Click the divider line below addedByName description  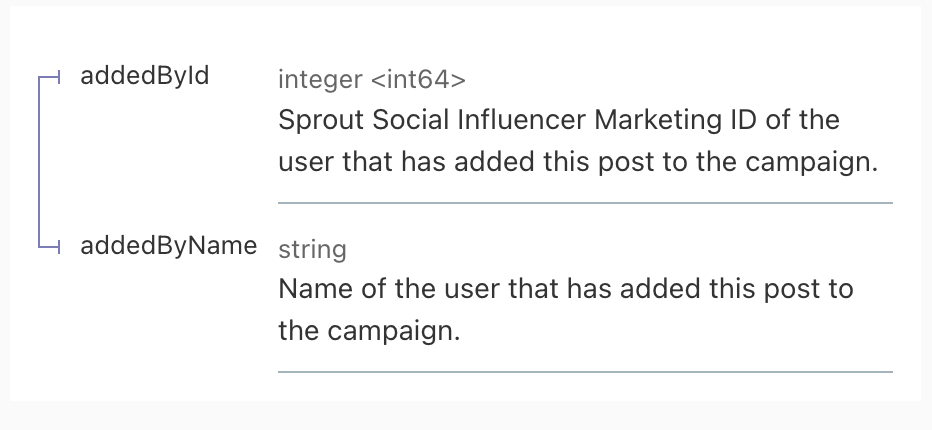[584, 372]
